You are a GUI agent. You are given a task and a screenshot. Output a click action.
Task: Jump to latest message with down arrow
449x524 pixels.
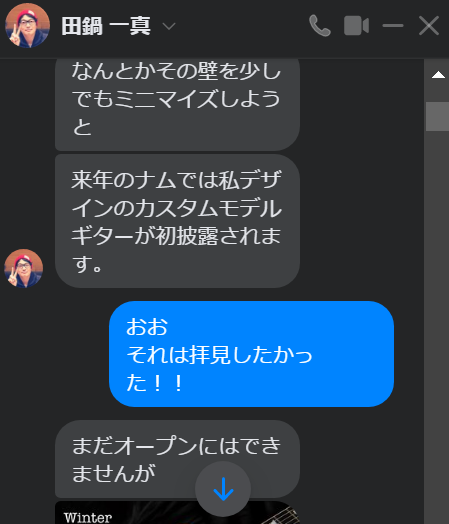click(x=223, y=489)
